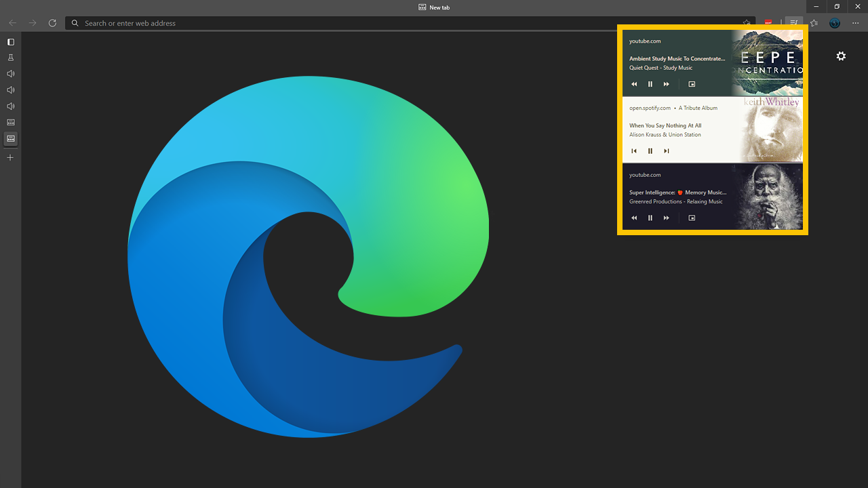This screenshot has width=868, height=488.
Task: Open the Favorites star-list toolbar icon
Action: coord(814,23)
